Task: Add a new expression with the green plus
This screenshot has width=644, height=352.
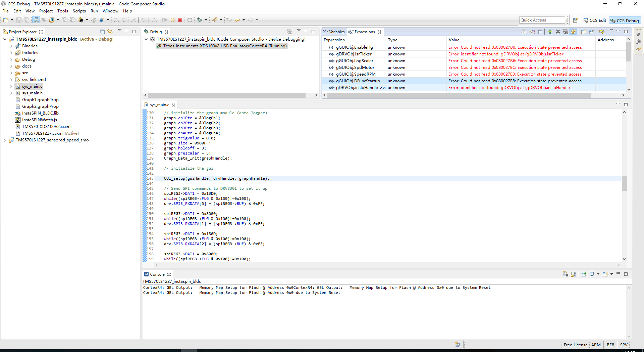Action: (550, 32)
